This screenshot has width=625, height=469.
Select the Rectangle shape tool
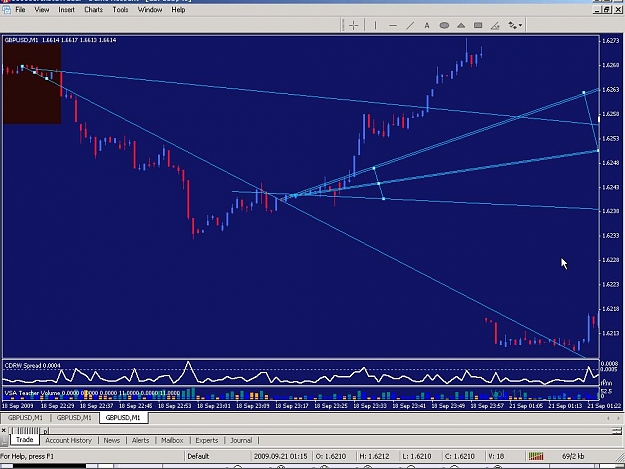pyautogui.click(x=478, y=26)
